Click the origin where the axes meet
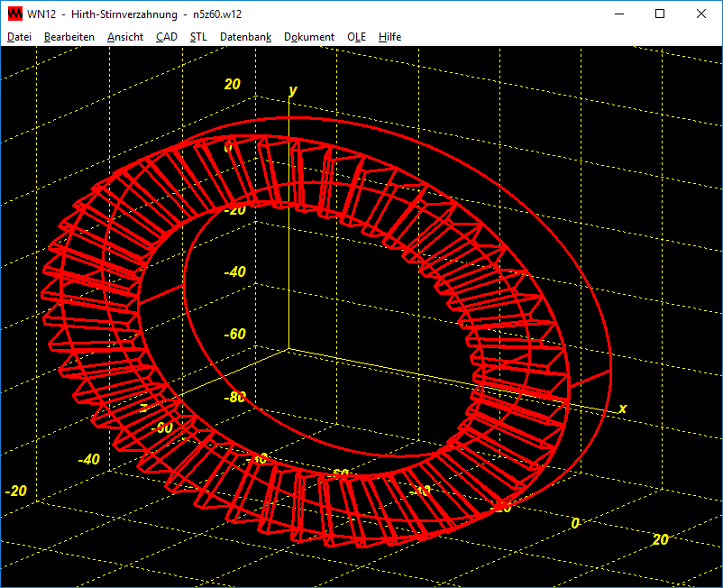 tap(288, 348)
